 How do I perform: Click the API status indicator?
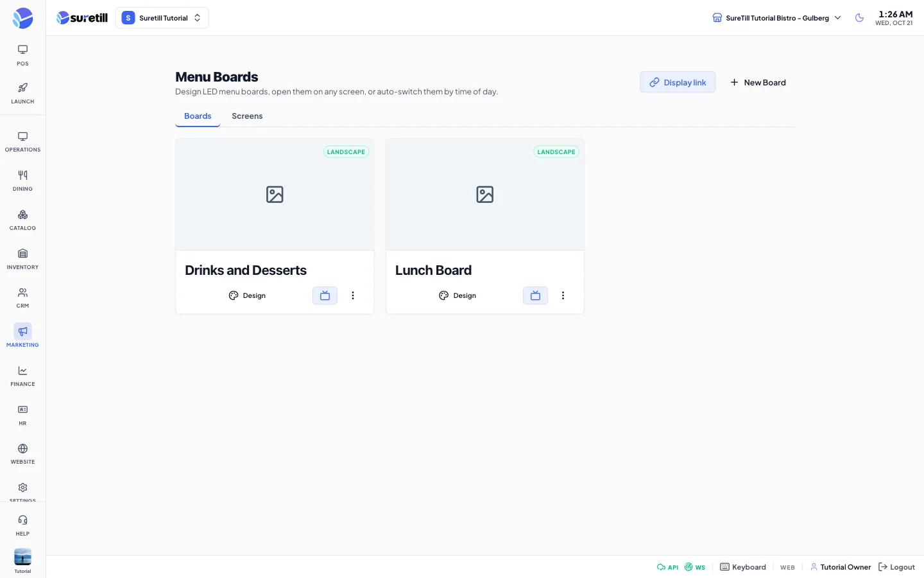click(x=667, y=567)
